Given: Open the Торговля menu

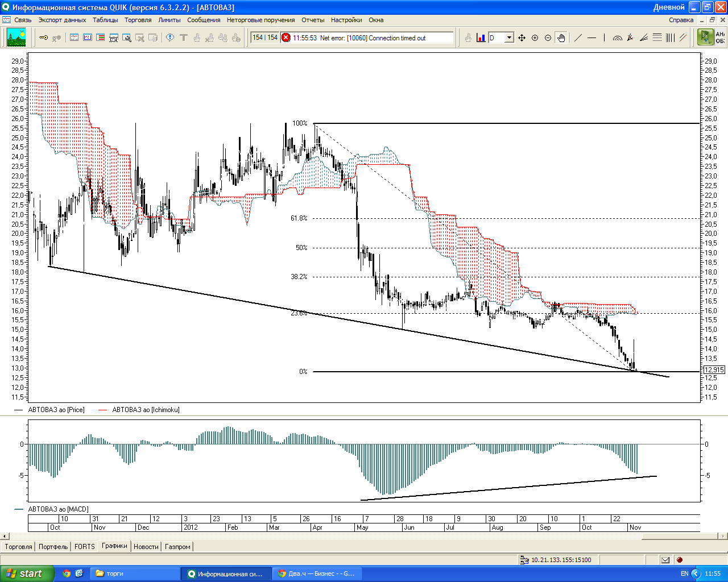Looking at the screenshot, I should pyautogui.click(x=138, y=20).
